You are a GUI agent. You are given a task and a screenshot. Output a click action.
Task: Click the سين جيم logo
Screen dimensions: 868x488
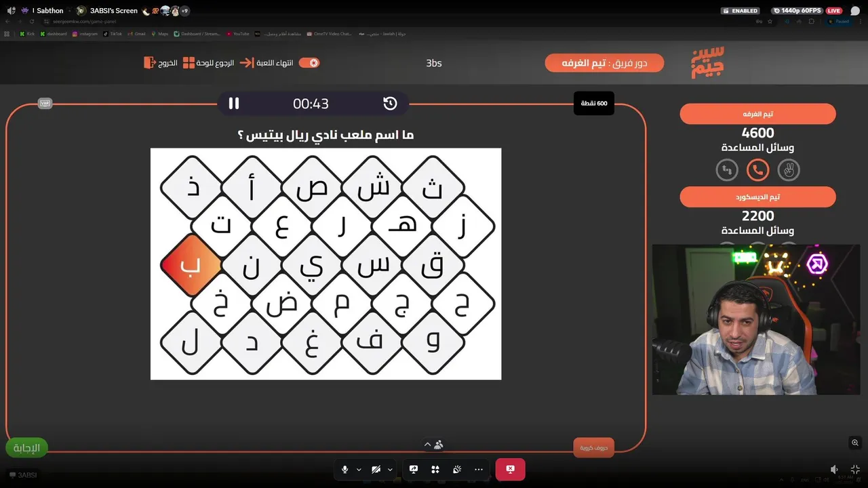point(707,62)
